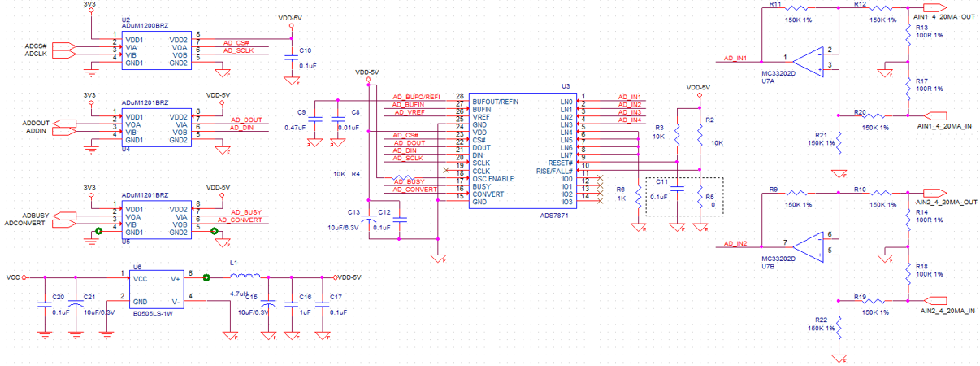Click the green marker on U6 pin 6
The image size is (980, 366).
206,277
